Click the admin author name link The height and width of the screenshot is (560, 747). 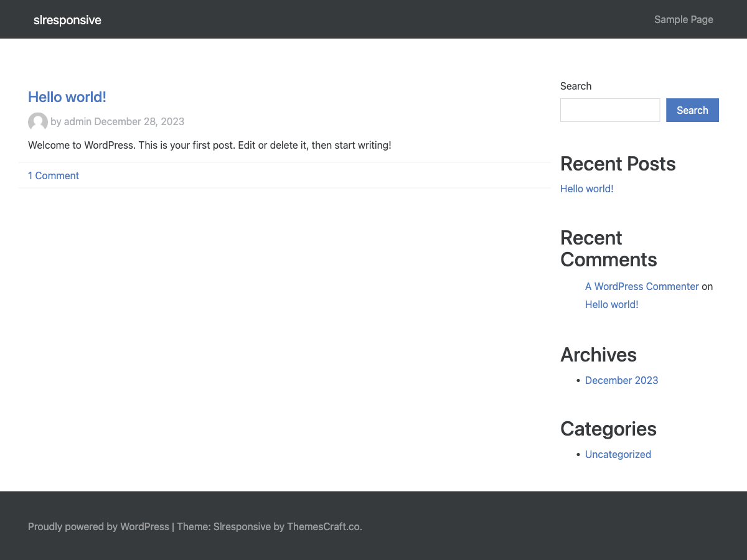tap(78, 121)
